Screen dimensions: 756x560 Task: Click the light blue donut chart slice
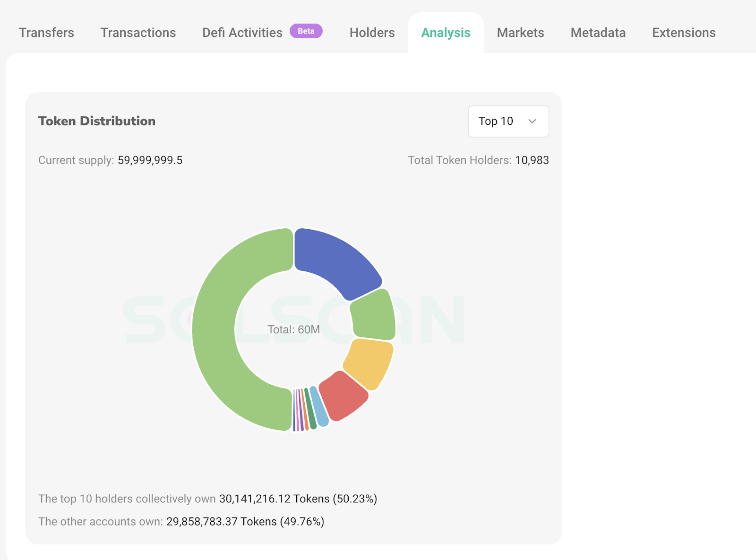[x=319, y=407]
